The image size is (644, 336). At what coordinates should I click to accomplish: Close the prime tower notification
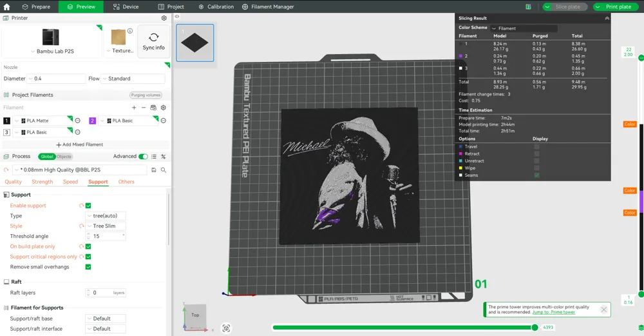pyautogui.click(x=603, y=310)
